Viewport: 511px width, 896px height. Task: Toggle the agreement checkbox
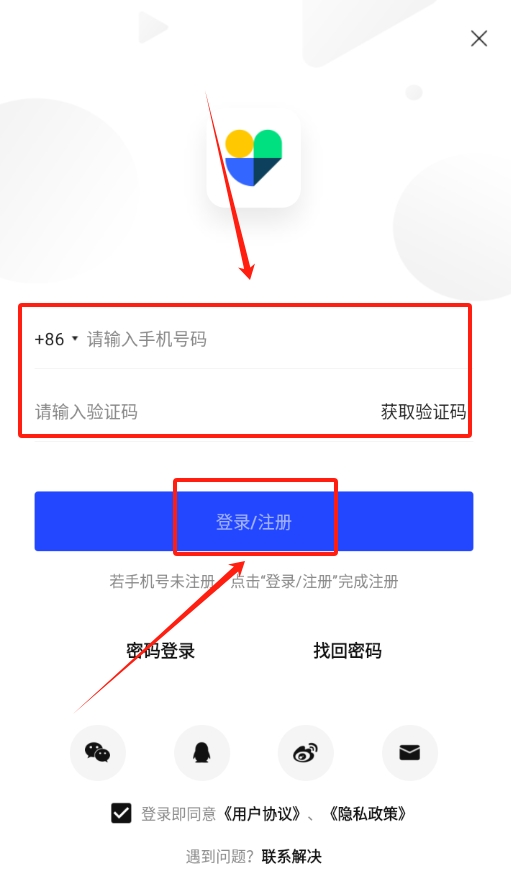click(121, 813)
